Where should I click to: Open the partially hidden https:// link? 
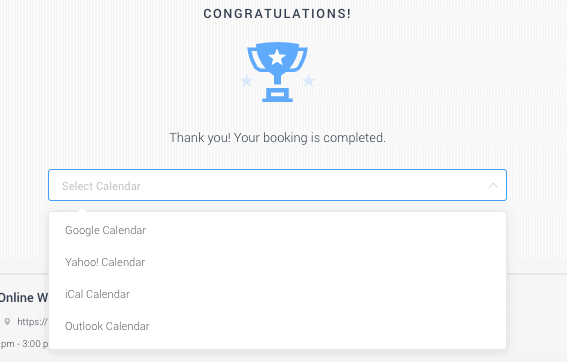click(33, 321)
